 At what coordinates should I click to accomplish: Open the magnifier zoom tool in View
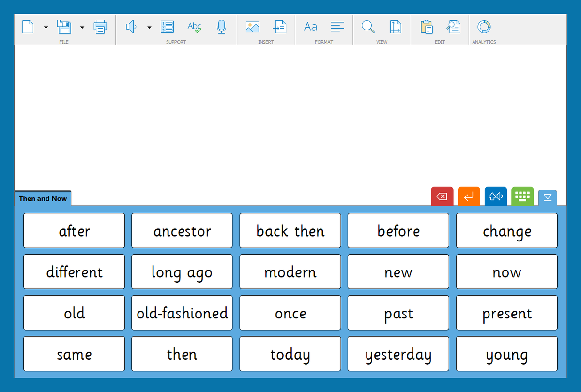(x=368, y=27)
